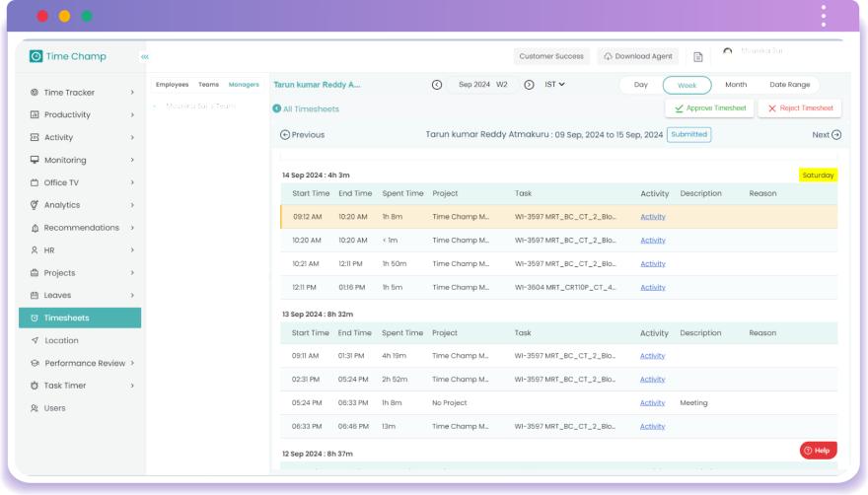Click the Productivity sidebar icon
This screenshot has width=868, height=495.
pyautogui.click(x=35, y=114)
